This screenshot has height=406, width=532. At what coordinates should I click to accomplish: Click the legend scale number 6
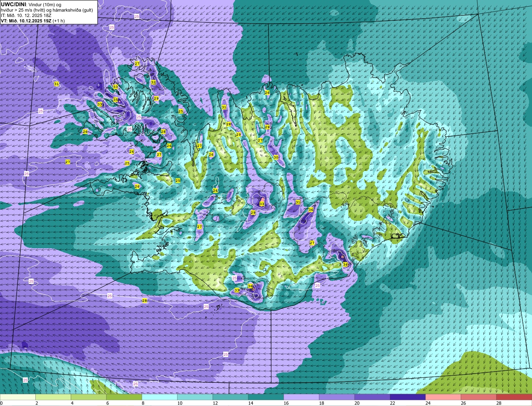click(x=107, y=403)
